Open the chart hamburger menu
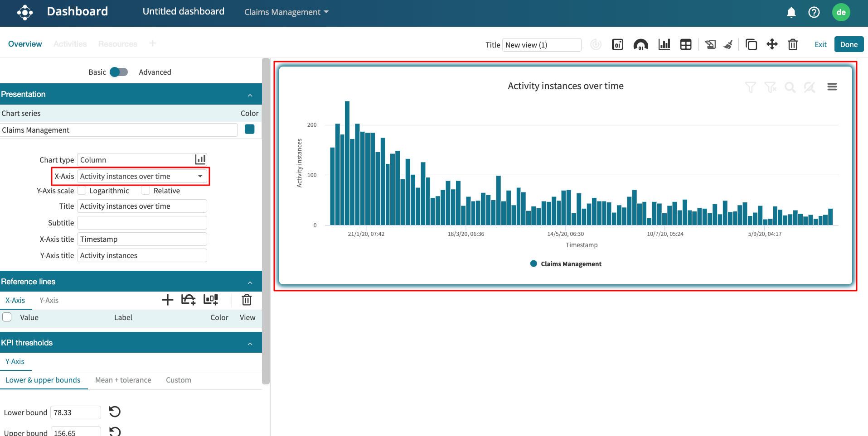This screenshot has height=436, width=868. click(832, 87)
